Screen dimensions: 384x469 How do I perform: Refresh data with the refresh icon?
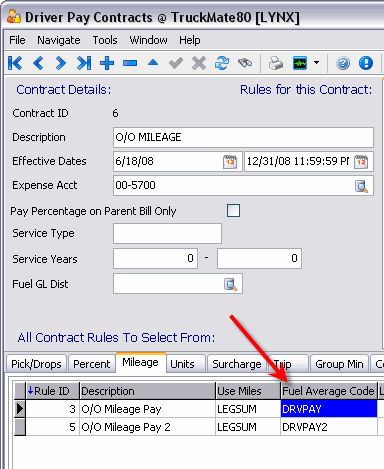coord(222,63)
